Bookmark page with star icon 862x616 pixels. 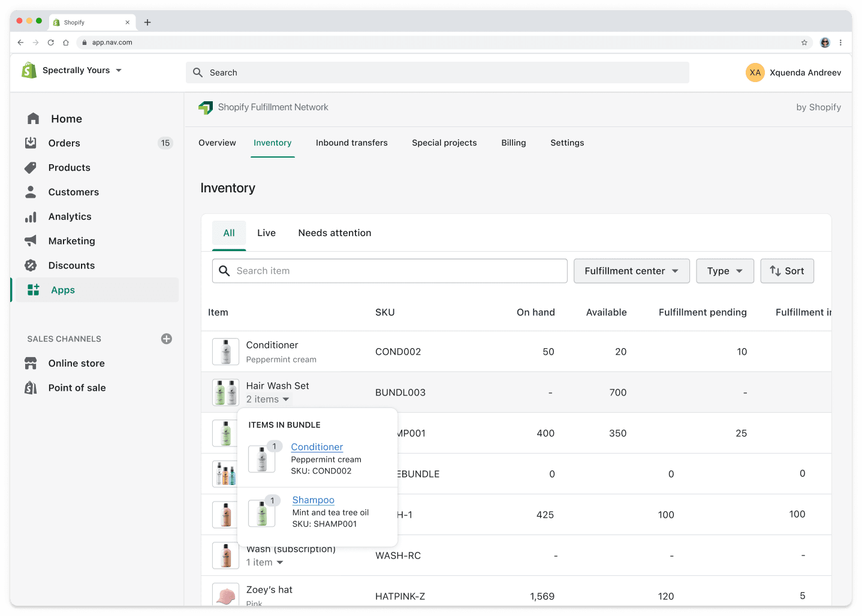804,43
